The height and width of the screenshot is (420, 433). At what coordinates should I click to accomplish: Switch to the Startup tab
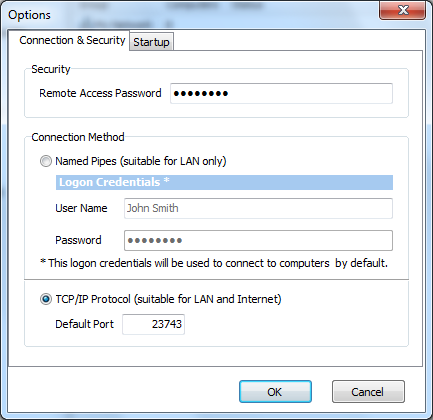(x=151, y=42)
